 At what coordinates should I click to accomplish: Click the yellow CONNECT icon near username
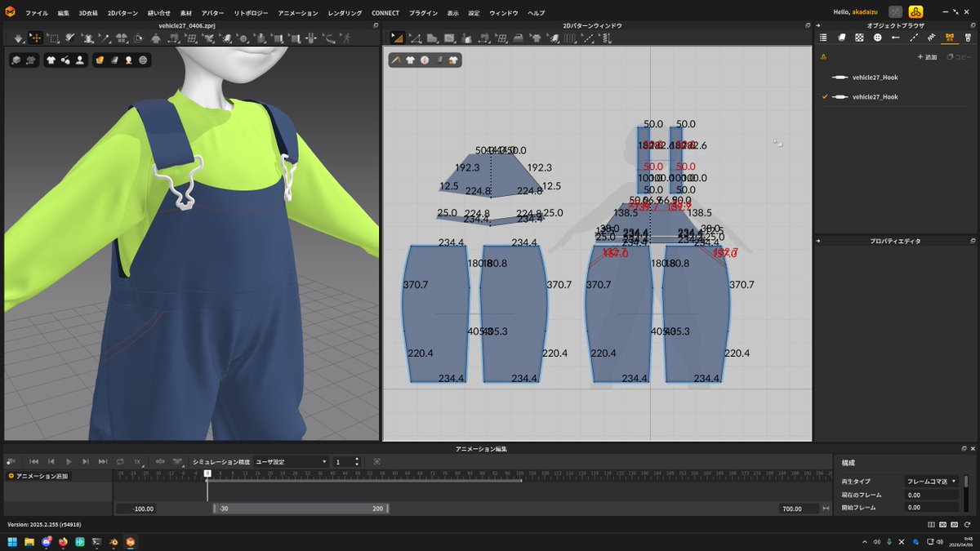(x=915, y=12)
